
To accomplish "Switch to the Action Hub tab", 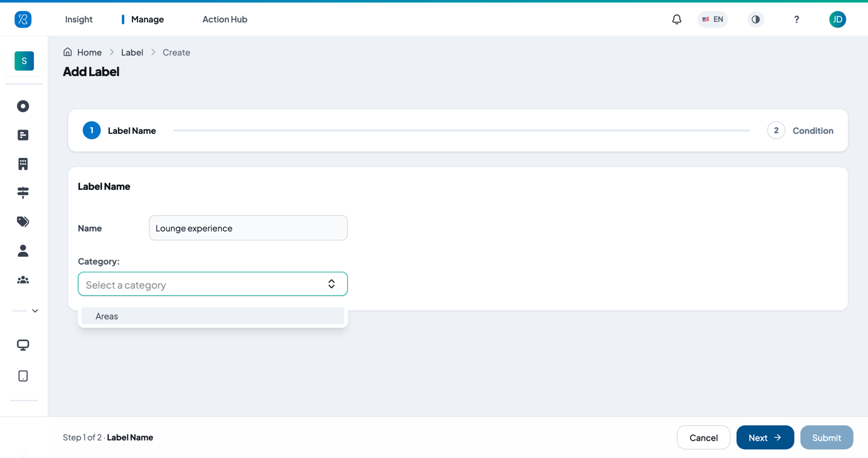I will click(x=225, y=19).
